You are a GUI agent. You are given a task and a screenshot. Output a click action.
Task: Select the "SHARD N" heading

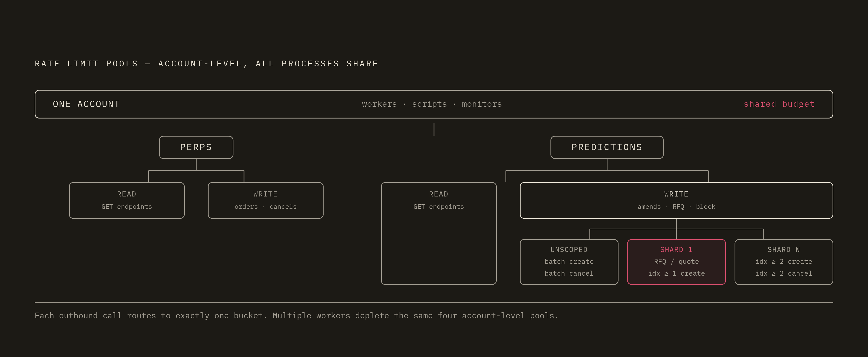click(783, 250)
